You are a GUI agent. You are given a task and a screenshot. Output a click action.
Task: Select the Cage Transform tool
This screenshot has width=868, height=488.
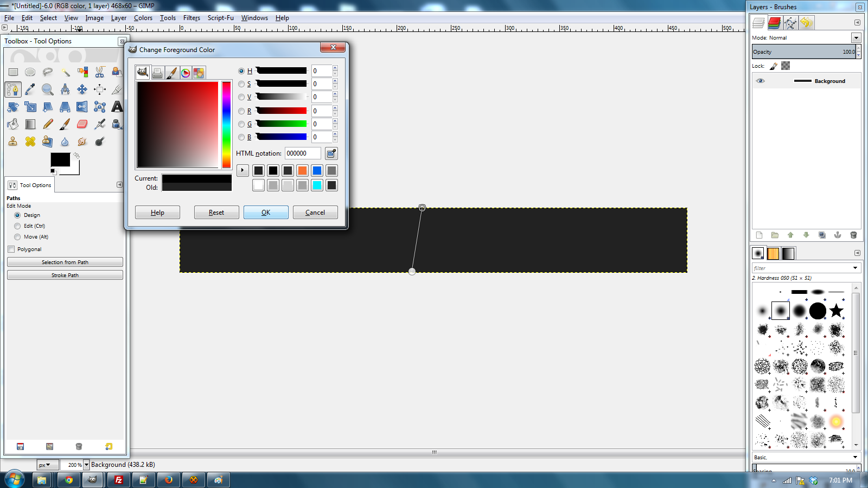pyautogui.click(x=100, y=107)
